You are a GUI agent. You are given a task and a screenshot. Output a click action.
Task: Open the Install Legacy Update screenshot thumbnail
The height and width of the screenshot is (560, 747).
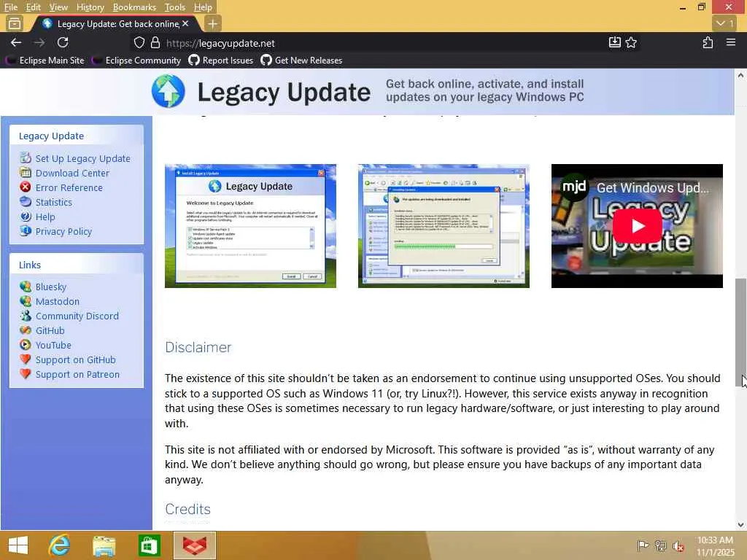(251, 226)
